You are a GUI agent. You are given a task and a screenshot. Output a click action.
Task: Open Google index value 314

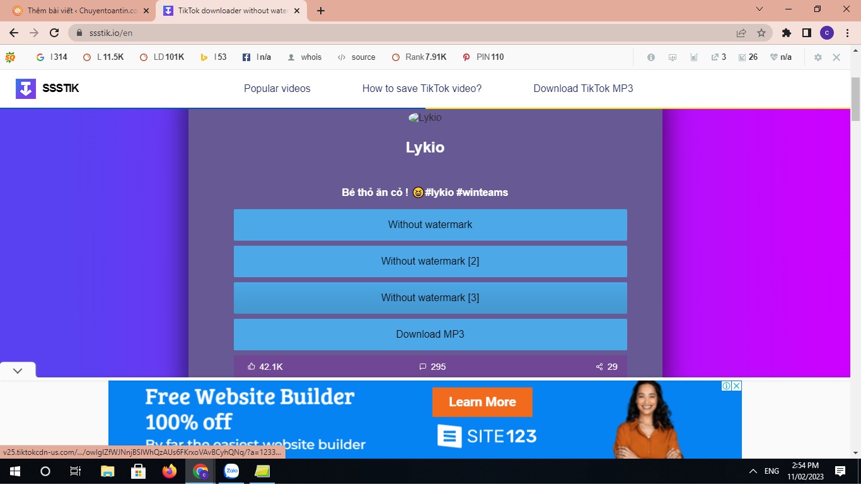tap(52, 57)
